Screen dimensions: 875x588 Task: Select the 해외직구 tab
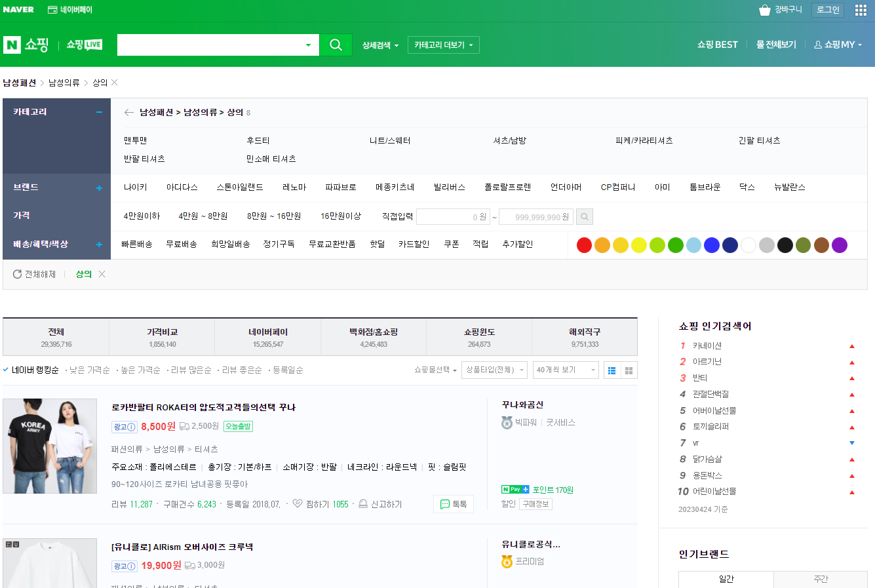585,337
